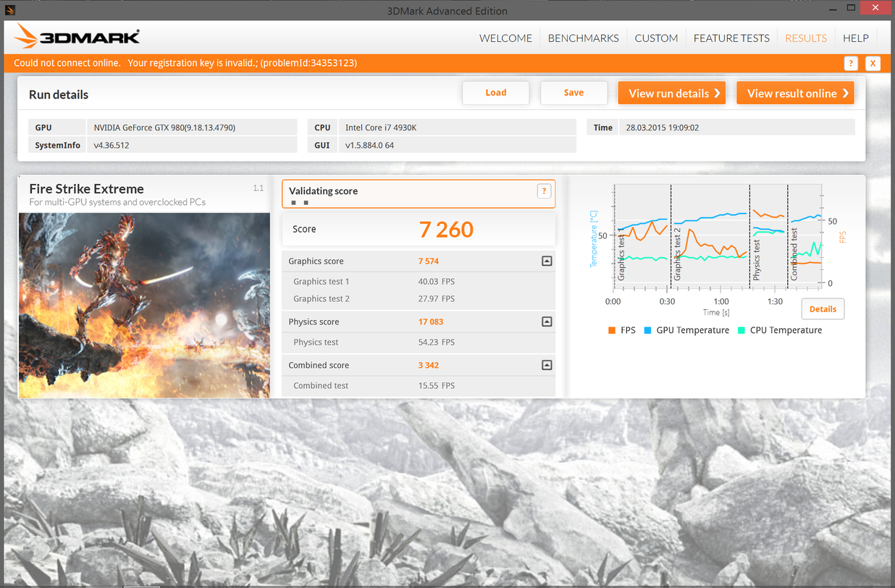Select the Combined test row
The image size is (895, 588).
[x=419, y=385]
